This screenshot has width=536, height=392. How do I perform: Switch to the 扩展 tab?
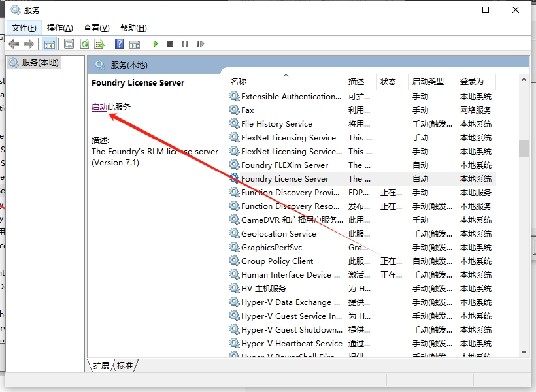[x=101, y=366]
